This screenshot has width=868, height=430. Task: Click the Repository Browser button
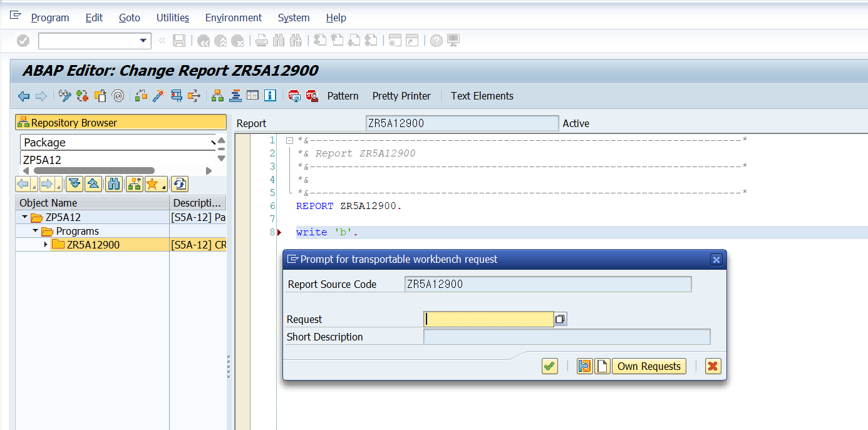click(x=121, y=123)
